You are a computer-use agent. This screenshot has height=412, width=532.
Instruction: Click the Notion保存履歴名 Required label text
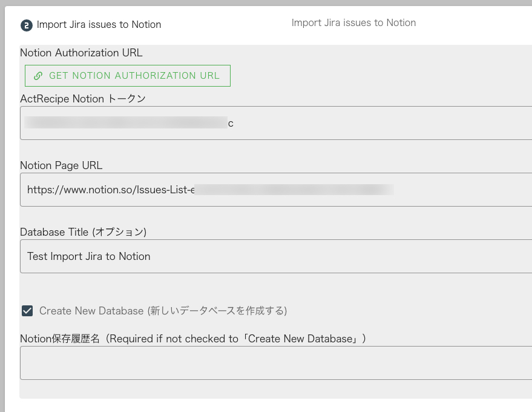point(193,339)
